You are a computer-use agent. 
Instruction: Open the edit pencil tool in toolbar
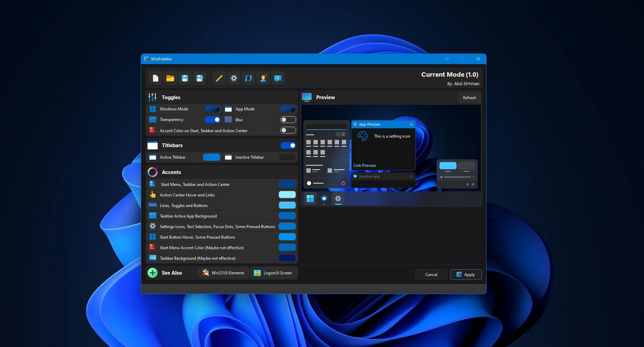[219, 78]
